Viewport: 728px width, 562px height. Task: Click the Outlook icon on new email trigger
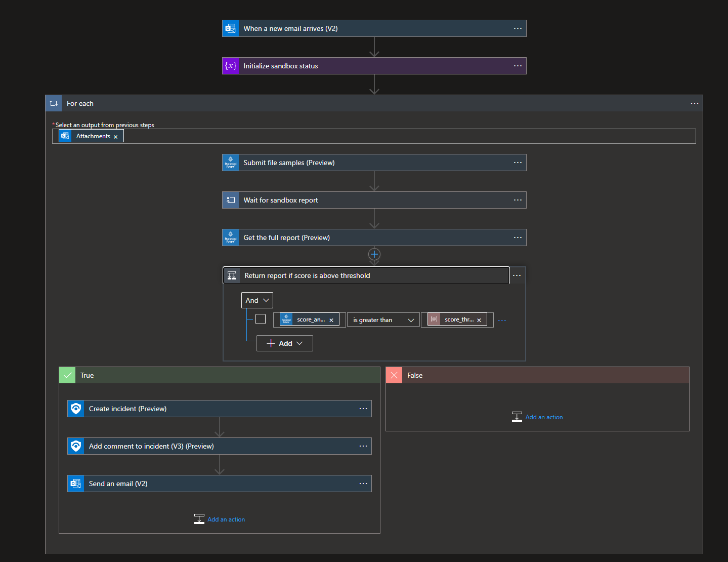coord(231,28)
